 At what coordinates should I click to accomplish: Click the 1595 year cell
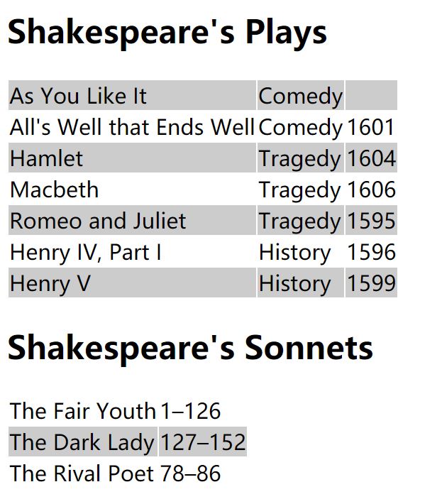(371, 220)
